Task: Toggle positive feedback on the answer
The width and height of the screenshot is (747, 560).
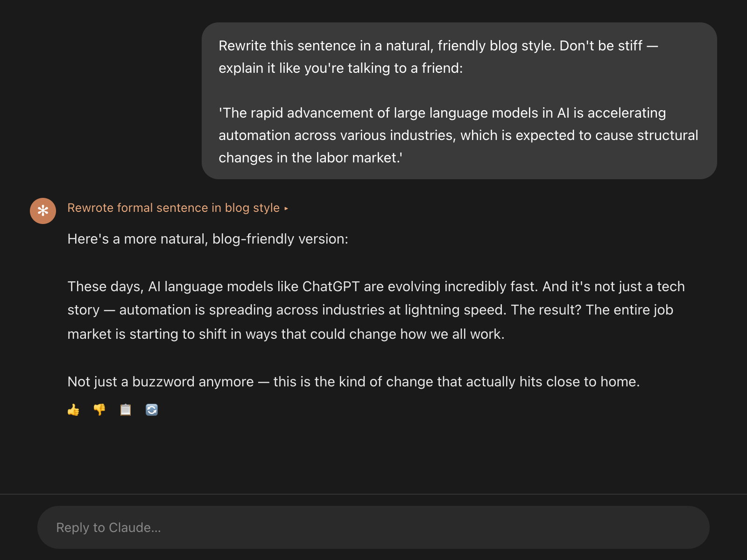Action: [73, 409]
